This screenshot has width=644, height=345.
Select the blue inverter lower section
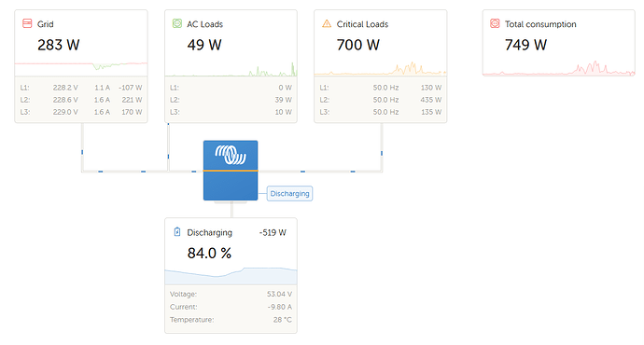(x=231, y=186)
